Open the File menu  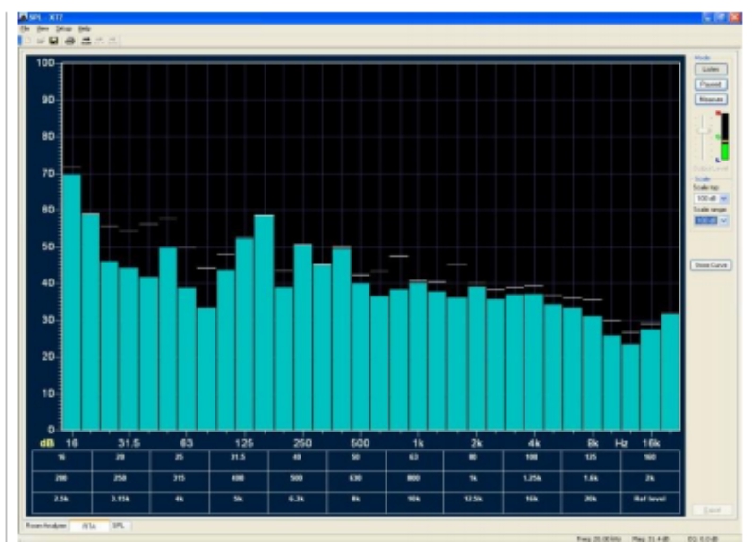pyautogui.click(x=26, y=29)
